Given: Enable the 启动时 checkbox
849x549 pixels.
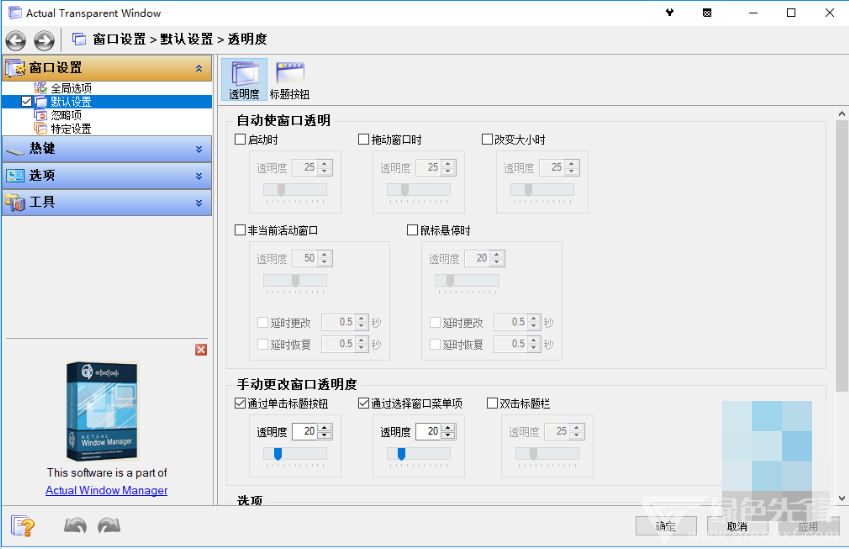Looking at the screenshot, I should tap(240, 140).
